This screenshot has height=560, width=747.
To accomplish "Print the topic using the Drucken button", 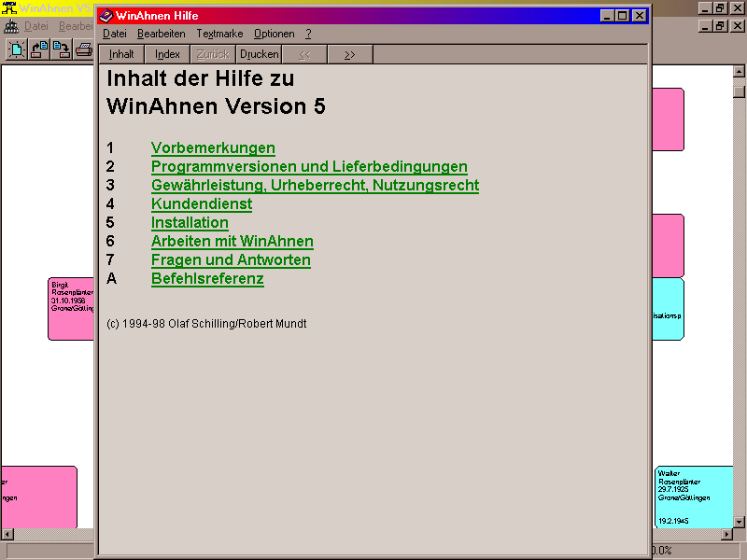I will (x=259, y=54).
